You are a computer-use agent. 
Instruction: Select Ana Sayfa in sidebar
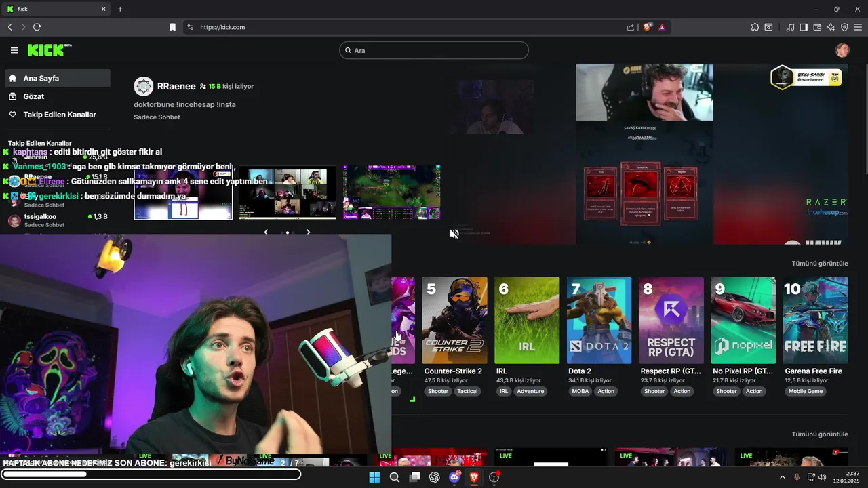coord(58,78)
